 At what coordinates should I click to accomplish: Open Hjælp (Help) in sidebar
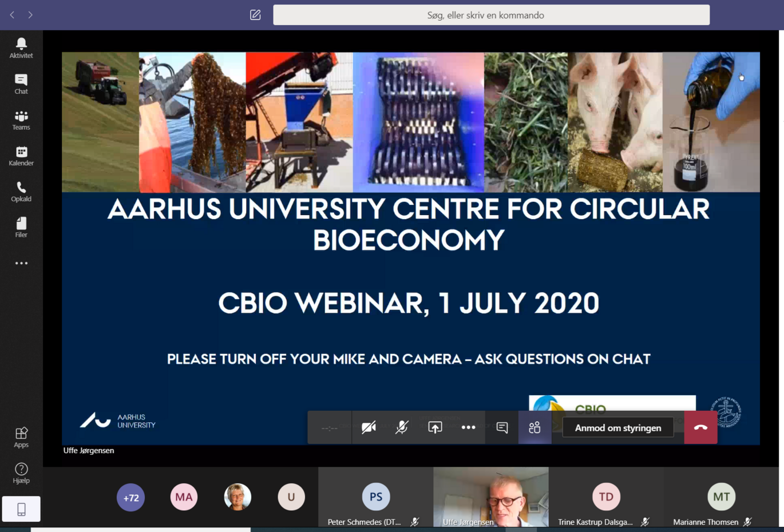(21, 473)
